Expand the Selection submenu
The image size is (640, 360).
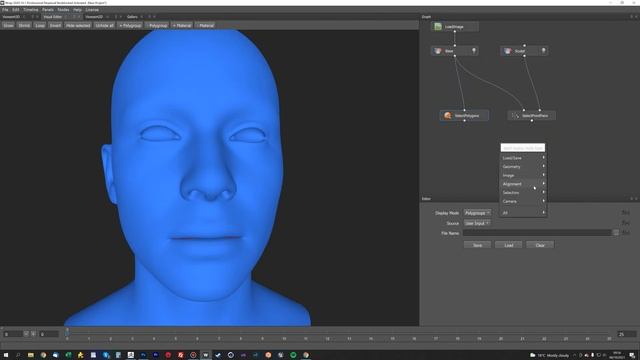tap(523, 193)
